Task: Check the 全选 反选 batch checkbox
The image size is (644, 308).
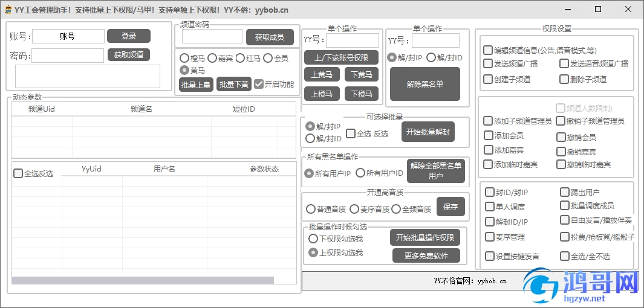Action: pos(351,133)
